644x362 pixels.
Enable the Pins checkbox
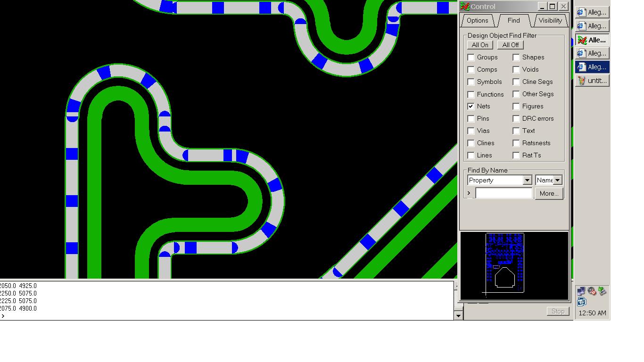pyautogui.click(x=471, y=118)
